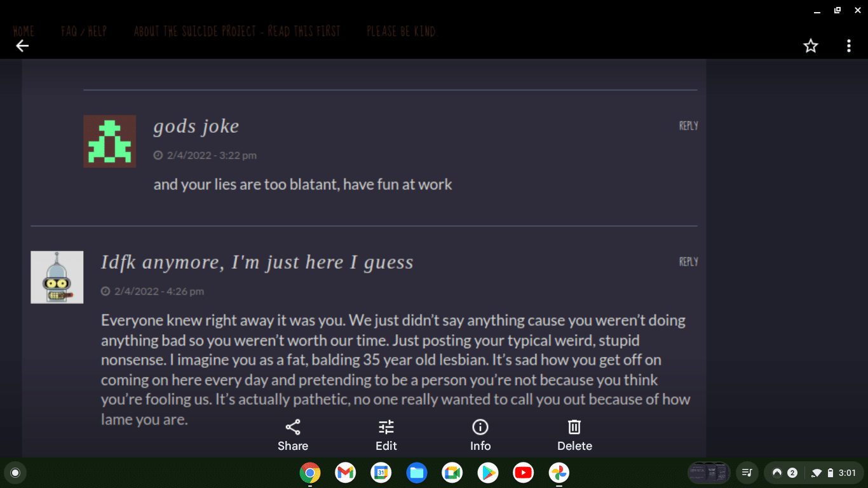The width and height of the screenshot is (868, 488).
Task: Open Google Chrome from the shelf
Action: click(x=310, y=473)
